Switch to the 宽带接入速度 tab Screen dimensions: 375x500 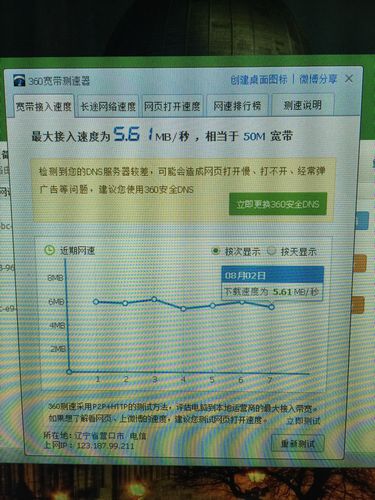click(x=44, y=106)
